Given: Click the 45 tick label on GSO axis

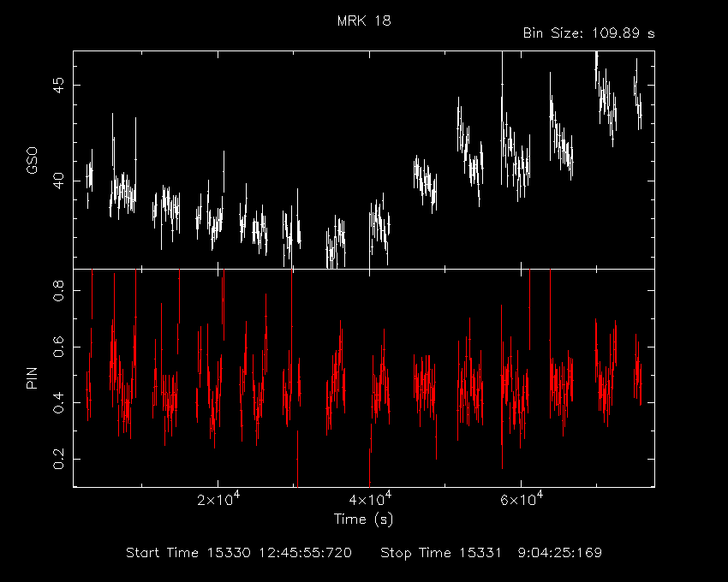Looking at the screenshot, I should [x=58, y=86].
